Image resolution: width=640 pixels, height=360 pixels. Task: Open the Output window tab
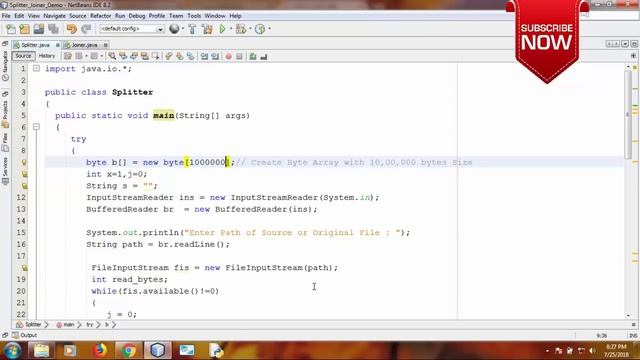(x=24, y=335)
